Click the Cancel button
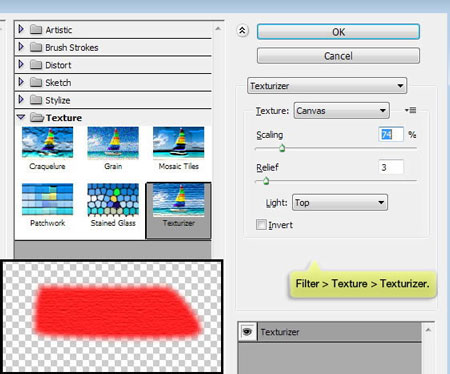 (338, 56)
